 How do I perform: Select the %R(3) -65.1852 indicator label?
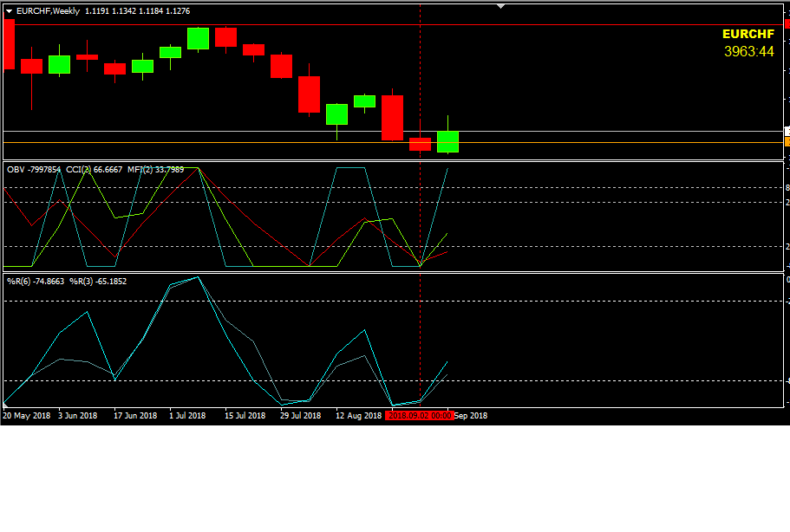coord(98,282)
